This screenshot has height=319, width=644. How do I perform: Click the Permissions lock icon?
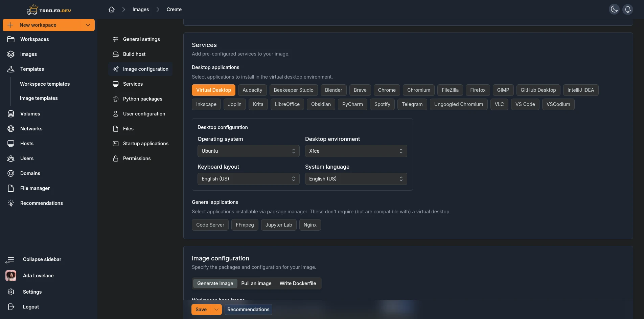(x=116, y=158)
